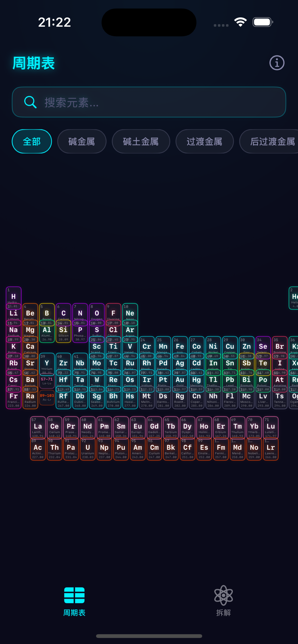Open the Fe Iron element tile
The image size is (298, 644).
tap(180, 348)
